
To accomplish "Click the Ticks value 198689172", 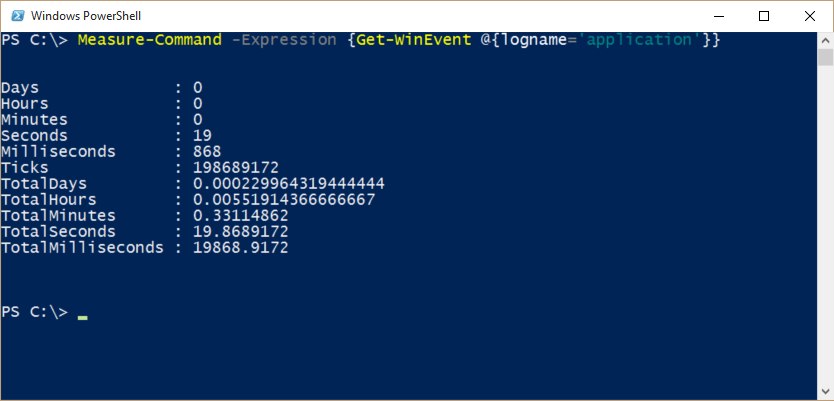I will tap(236, 168).
